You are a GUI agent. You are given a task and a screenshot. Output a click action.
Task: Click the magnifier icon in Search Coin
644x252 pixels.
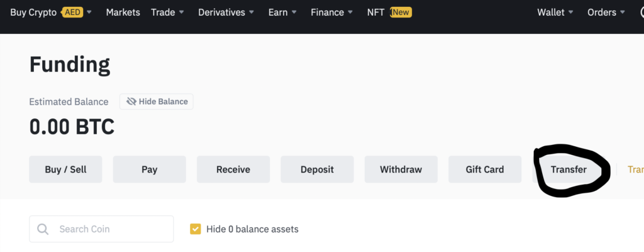(x=43, y=229)
